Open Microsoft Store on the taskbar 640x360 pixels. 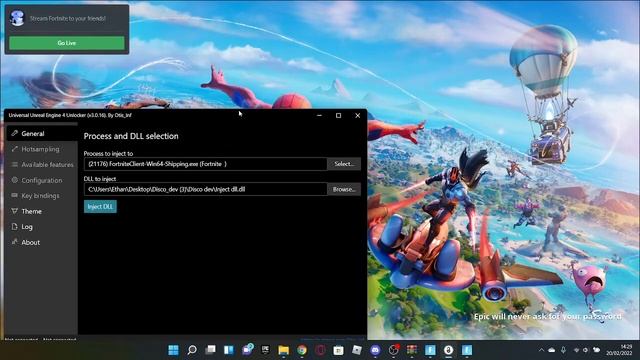(x=338, y=350)
